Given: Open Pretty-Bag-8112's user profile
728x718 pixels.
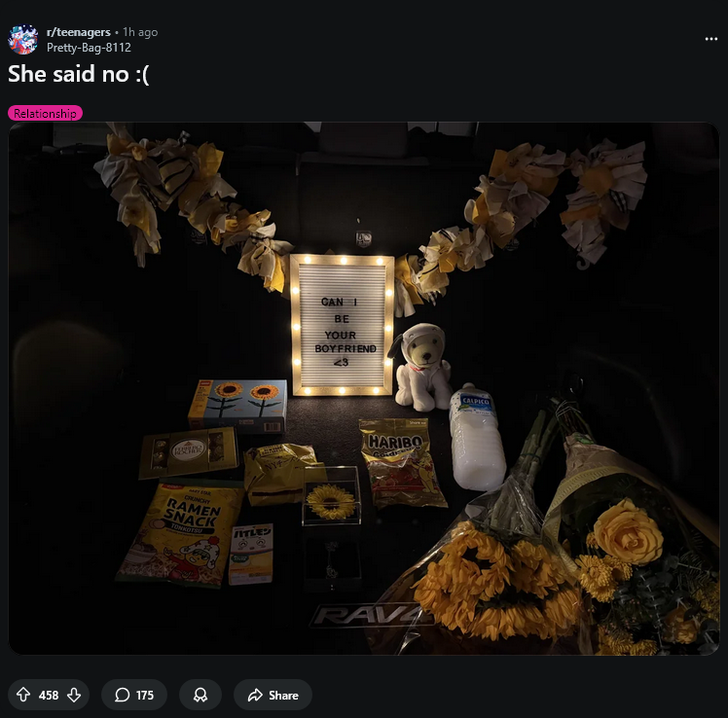Looking at the screenshot, I should coord(89,48).
